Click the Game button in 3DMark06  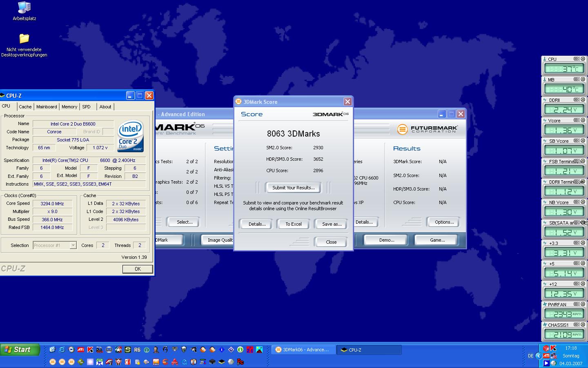tap(437, 240)
